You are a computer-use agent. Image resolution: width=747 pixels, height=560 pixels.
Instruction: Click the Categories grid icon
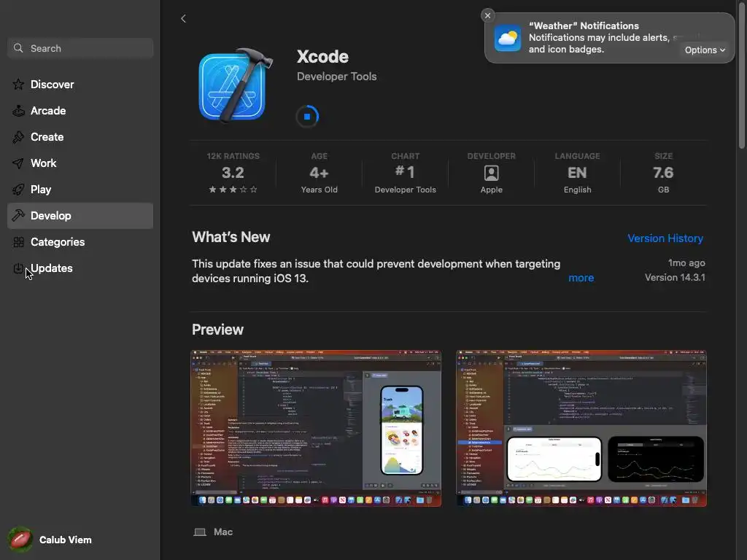pyautogui.click(x=18, y=242)
